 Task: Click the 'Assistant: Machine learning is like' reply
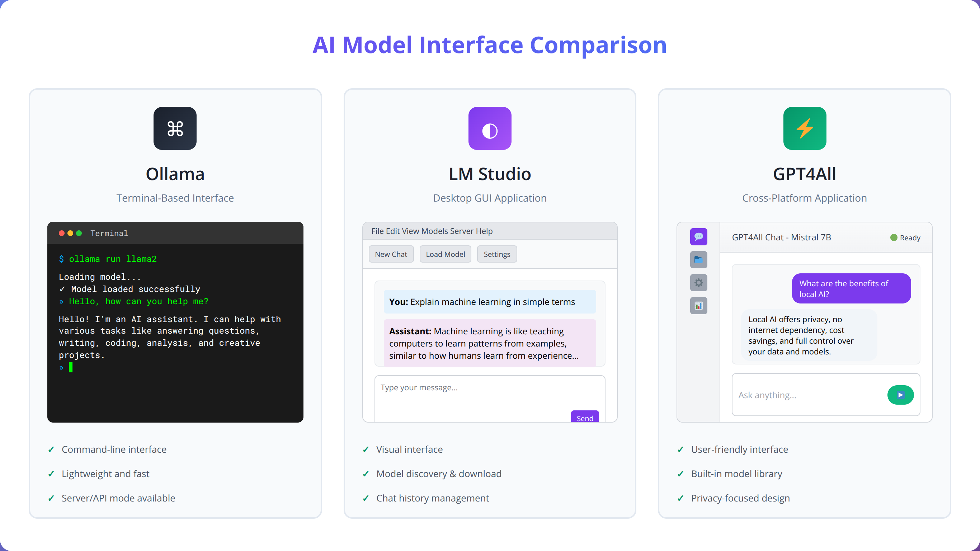click(x=490, y=343)
